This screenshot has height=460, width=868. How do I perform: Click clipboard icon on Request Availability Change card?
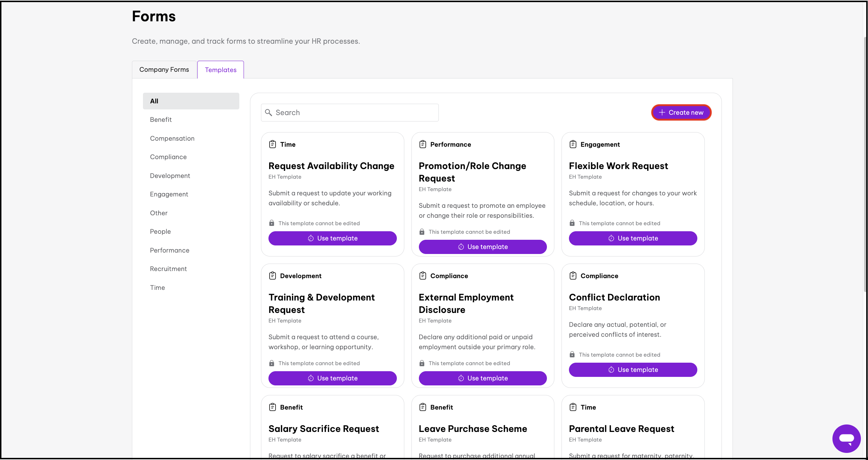pos(272,144)
